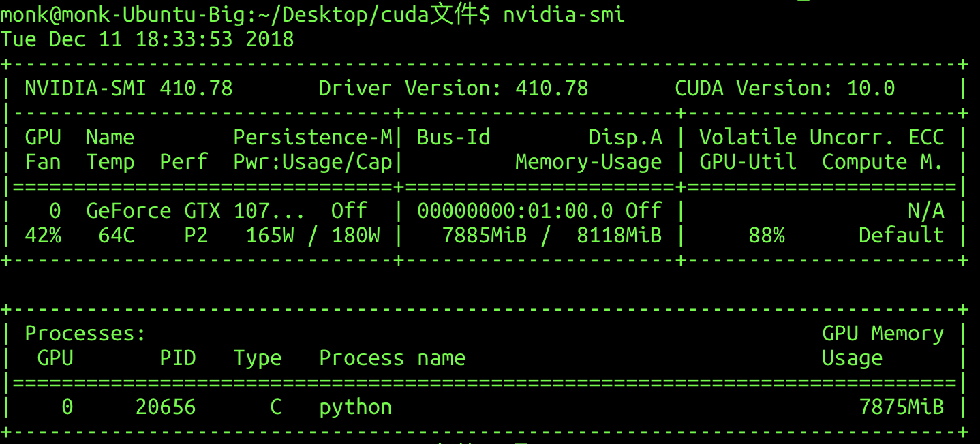Click the Type column header
980x444 pixels.
(258, 358)
